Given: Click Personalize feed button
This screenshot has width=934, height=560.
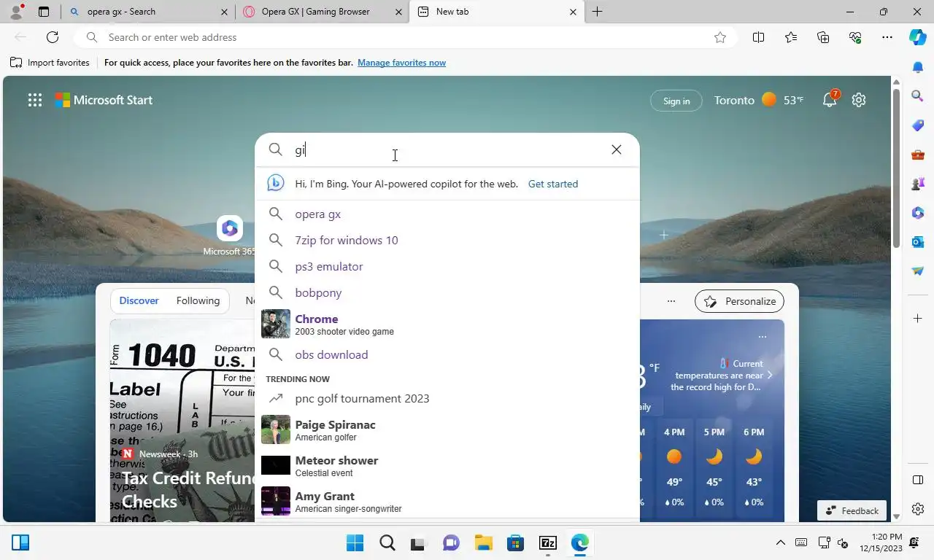Looking at the screenshot, I should click(x=740, y=301).
